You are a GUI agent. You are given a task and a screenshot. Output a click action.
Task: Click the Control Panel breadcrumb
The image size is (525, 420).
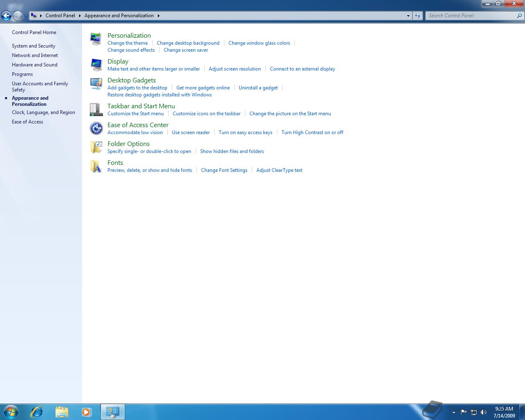[60, 16]
